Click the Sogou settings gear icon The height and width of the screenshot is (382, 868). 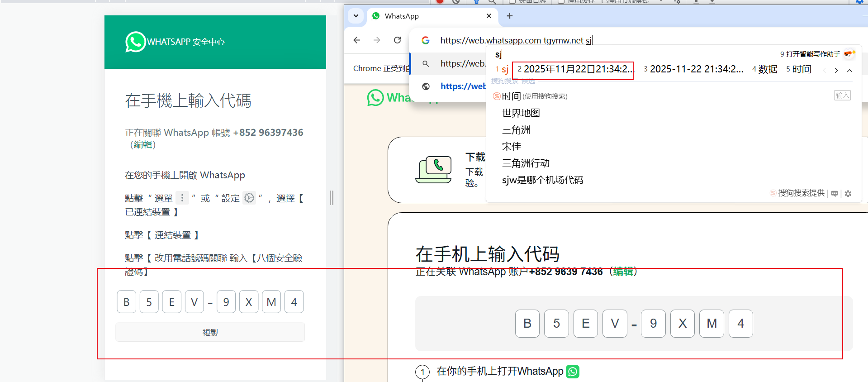(848, 194)
